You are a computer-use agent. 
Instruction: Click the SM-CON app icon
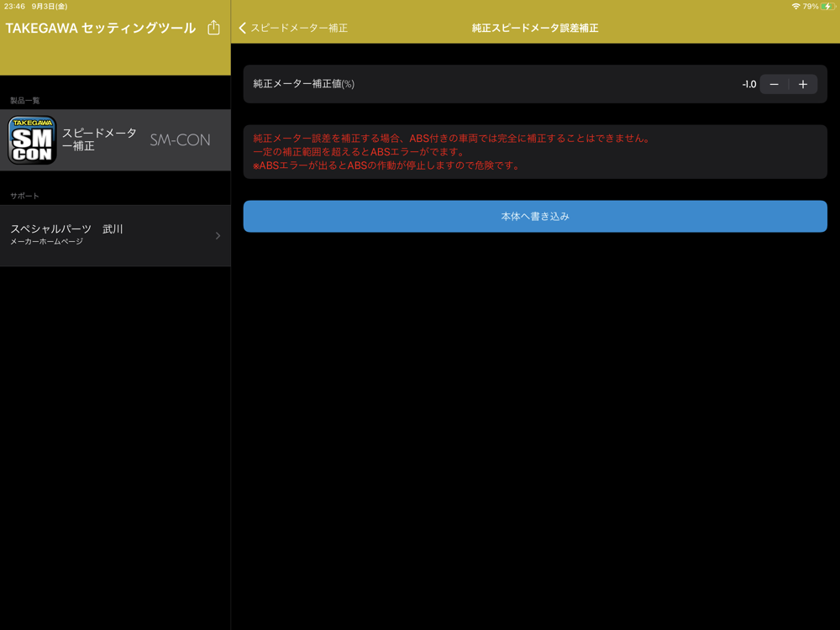point(32,140)
